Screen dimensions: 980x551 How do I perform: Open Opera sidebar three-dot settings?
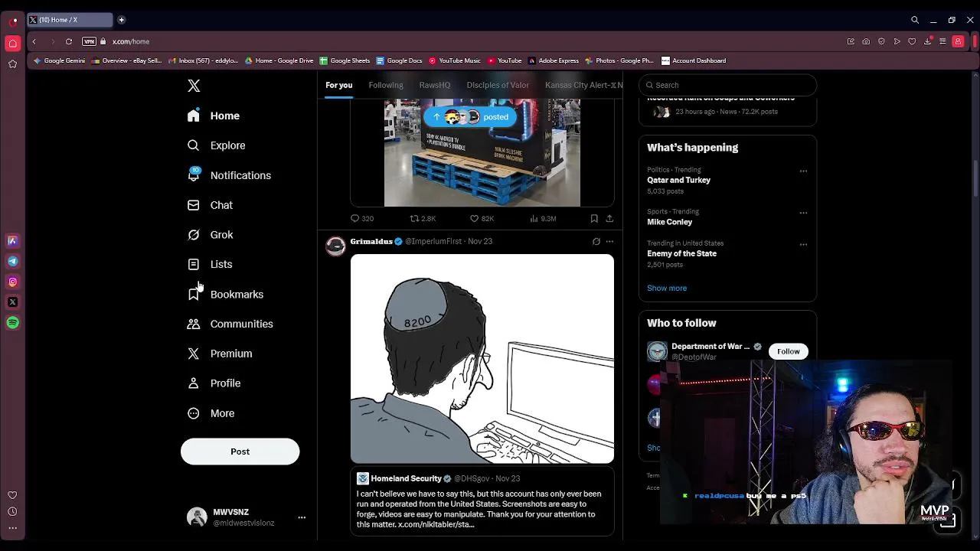point(12,527)
